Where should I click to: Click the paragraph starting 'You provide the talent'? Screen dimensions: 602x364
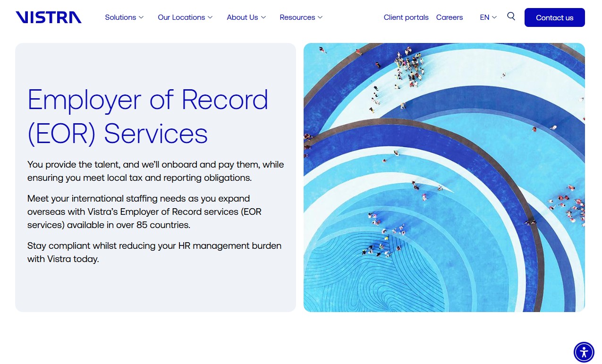[156, 171]
